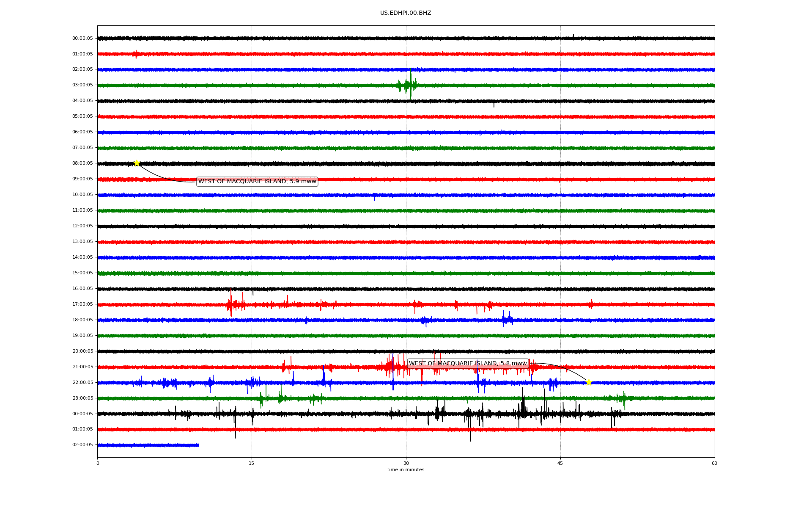Click the end of the short blue 02:00:05 trace
The height and width of the screenshot is (508, 812).
coord(198,445)
